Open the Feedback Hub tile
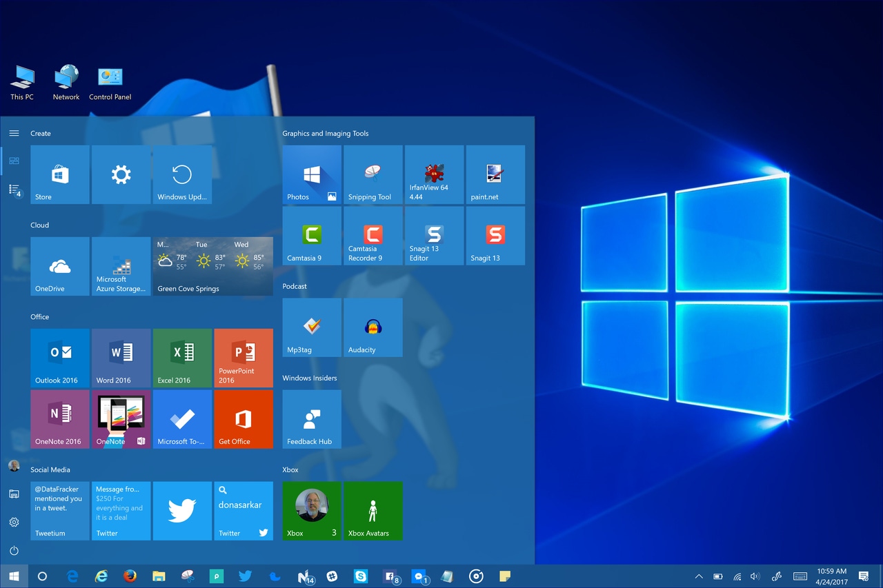Viewport: 883px width, 588px height. (x=311, y=418)
